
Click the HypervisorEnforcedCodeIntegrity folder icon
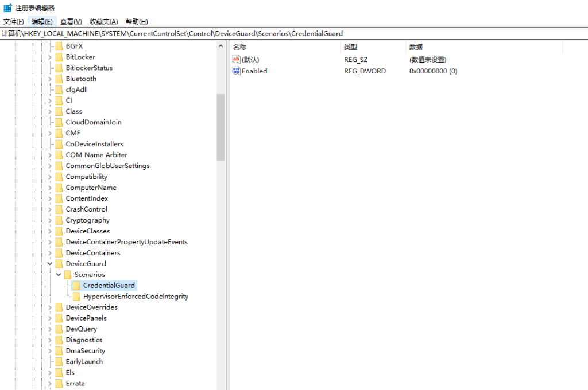coord(76,297)
